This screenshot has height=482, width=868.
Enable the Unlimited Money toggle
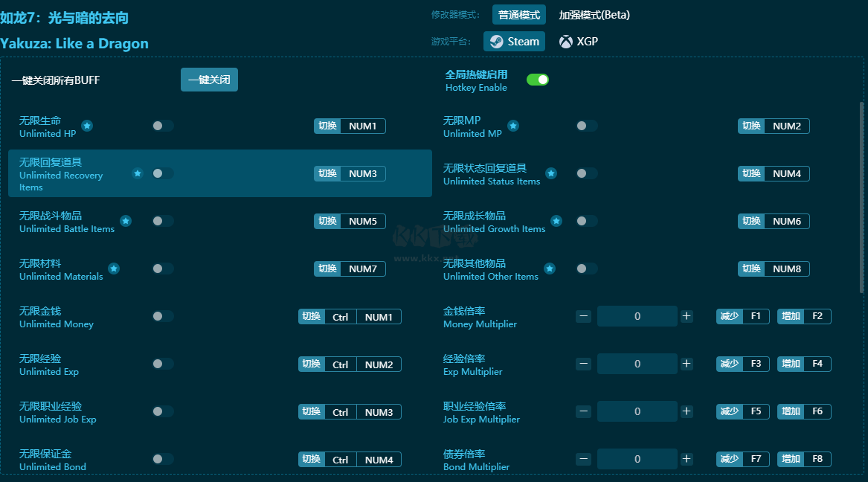pyautogui.click(x=163, y=316)
